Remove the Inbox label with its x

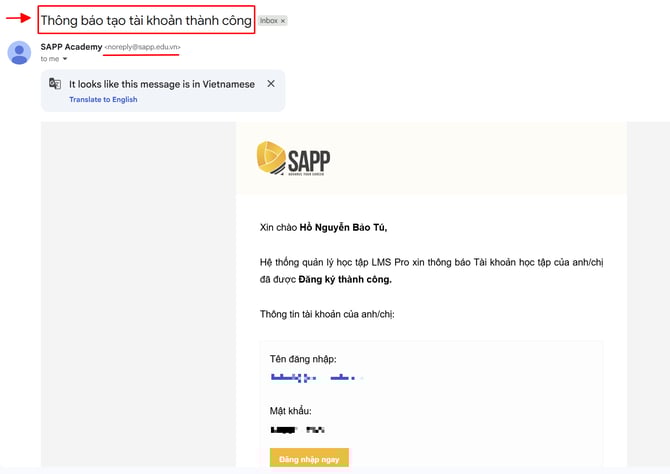tap(282, 20)
